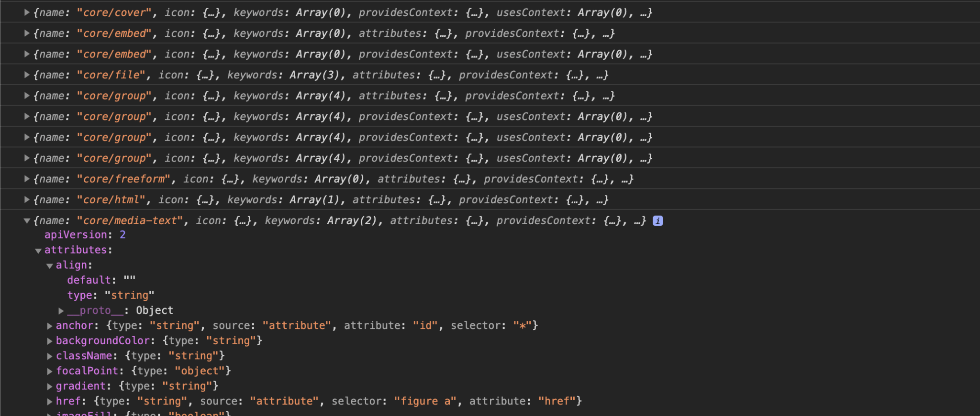Expand the className attribute object
The image size is (980, 416).
point(50,356)
